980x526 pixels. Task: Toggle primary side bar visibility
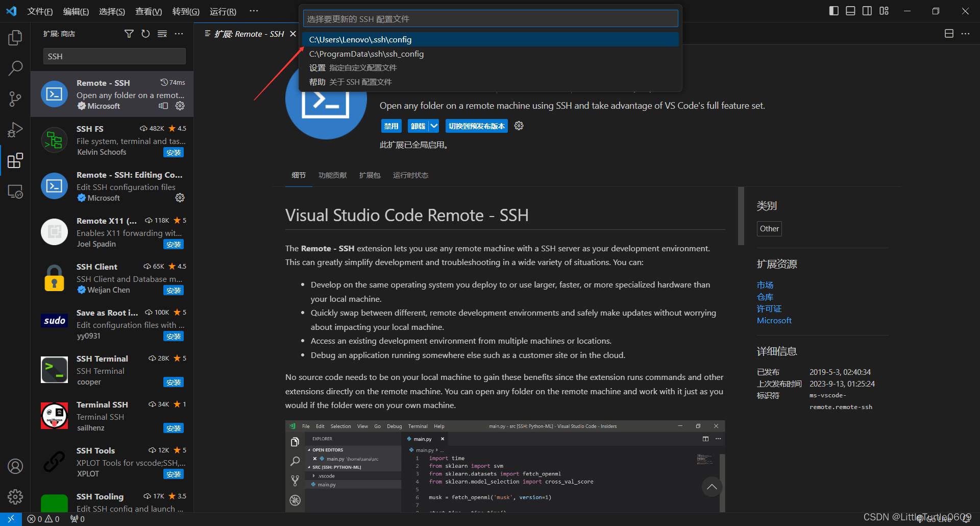[x=834, y=11]
